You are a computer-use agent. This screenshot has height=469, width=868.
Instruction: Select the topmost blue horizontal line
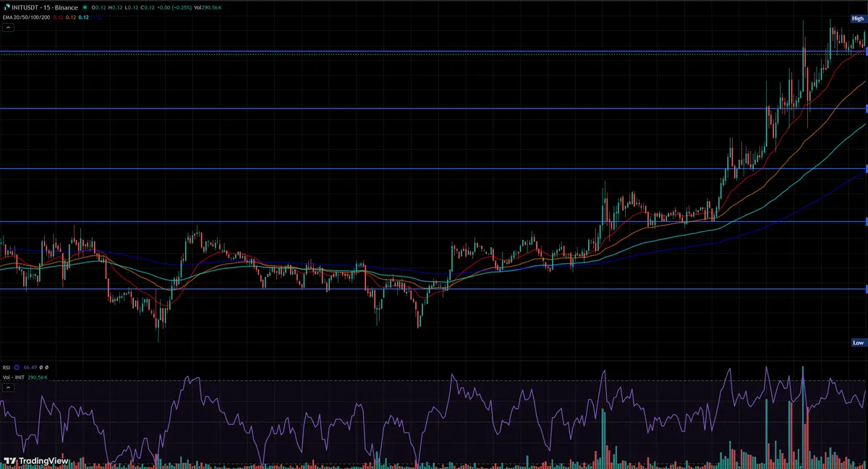[x=434, y=51]
